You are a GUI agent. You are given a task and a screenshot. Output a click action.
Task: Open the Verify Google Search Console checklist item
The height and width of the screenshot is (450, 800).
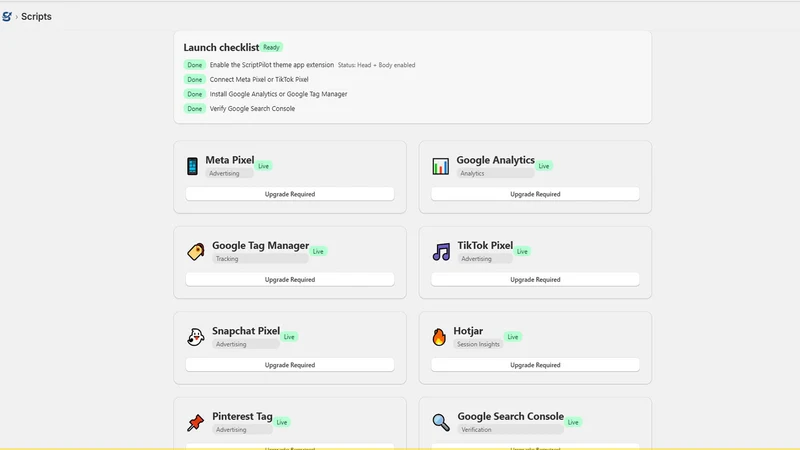coord(252,109)
